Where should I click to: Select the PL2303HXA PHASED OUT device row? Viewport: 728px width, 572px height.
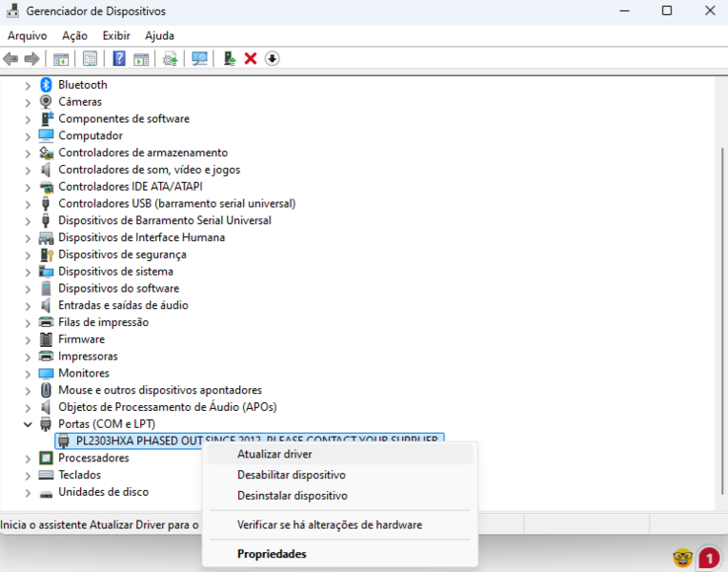250,440
